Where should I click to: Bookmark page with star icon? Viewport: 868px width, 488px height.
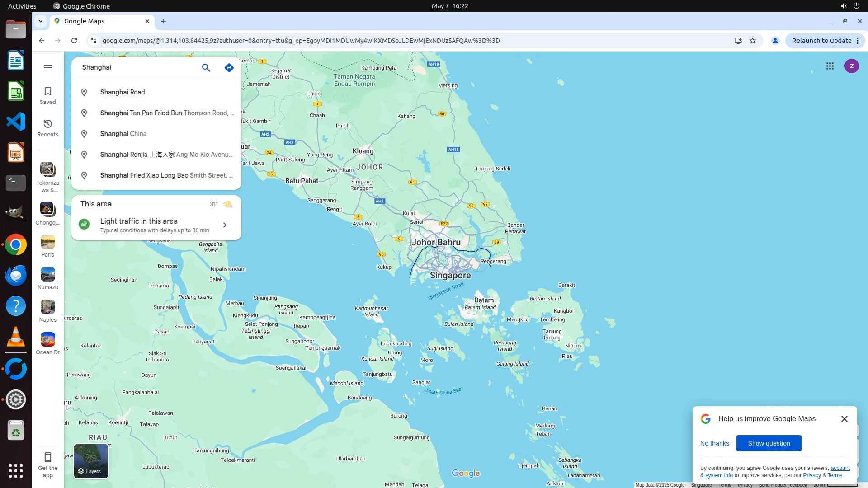pyautogui.click(x=753, y=41)
